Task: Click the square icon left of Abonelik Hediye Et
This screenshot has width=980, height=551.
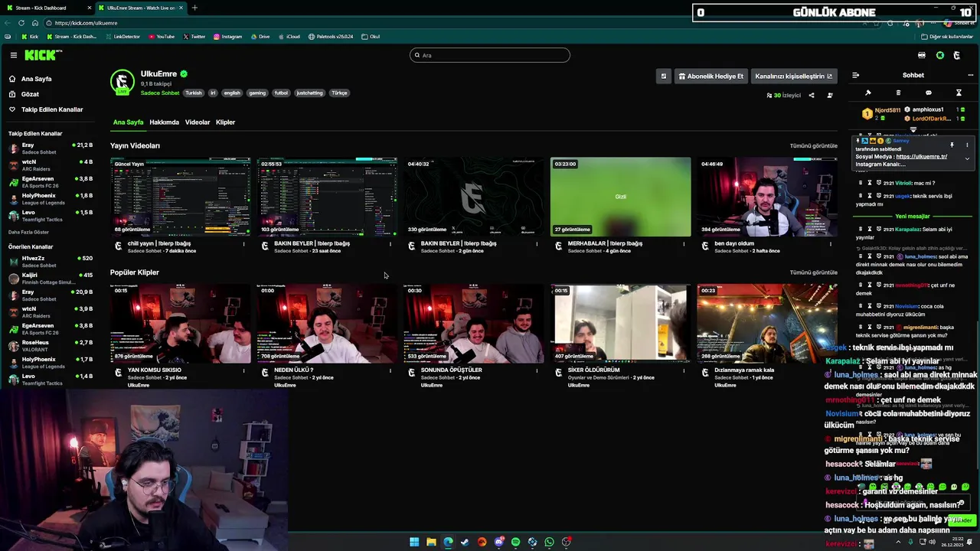Action: 664,76
